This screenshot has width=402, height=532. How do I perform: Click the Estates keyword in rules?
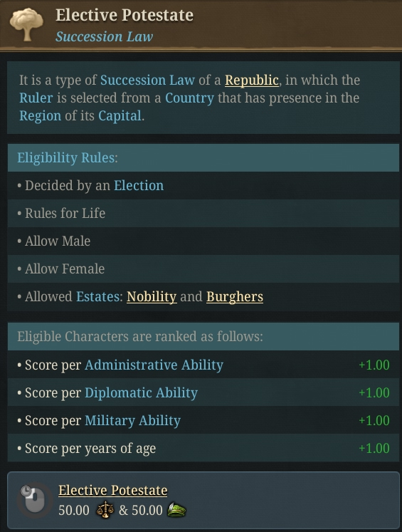(97, 297)
